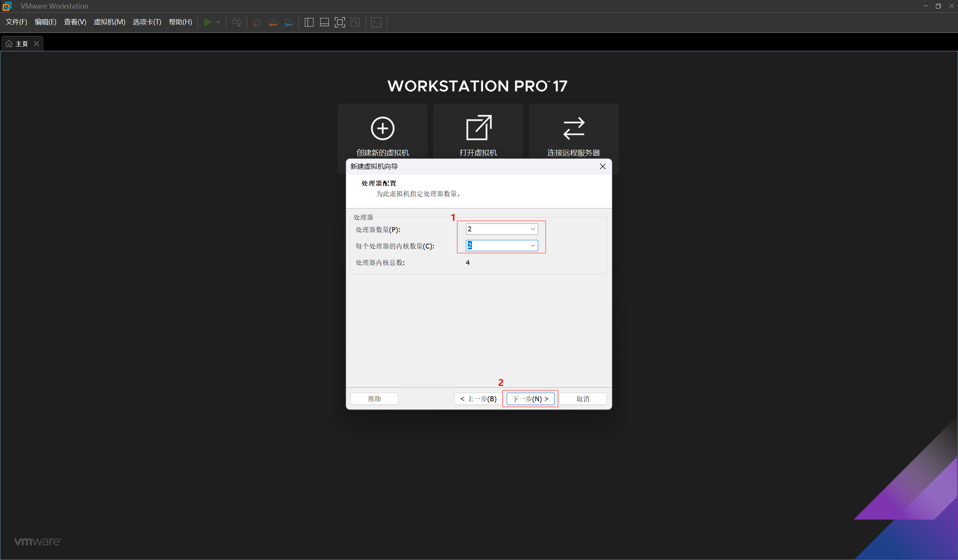Image resolution: width=958 pixels, height=560 pixels.
Task: Open the 虚拟机(M) menu
Action: click(109, 22)
